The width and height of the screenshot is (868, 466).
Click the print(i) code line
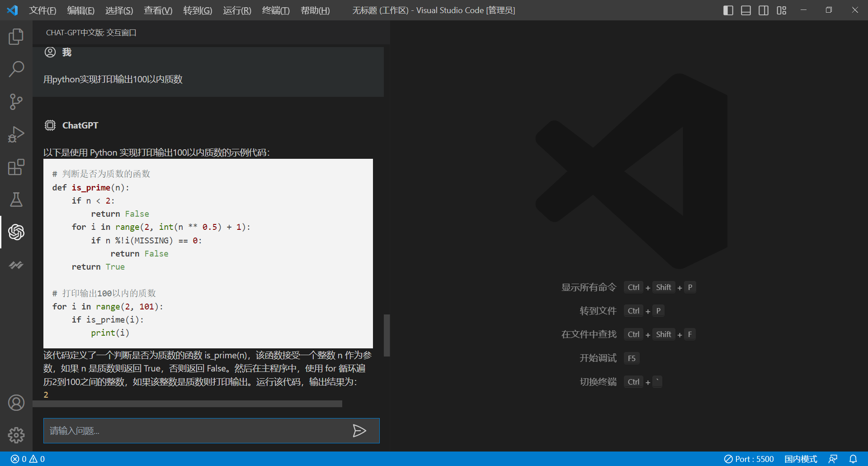[x=110, y=333]
